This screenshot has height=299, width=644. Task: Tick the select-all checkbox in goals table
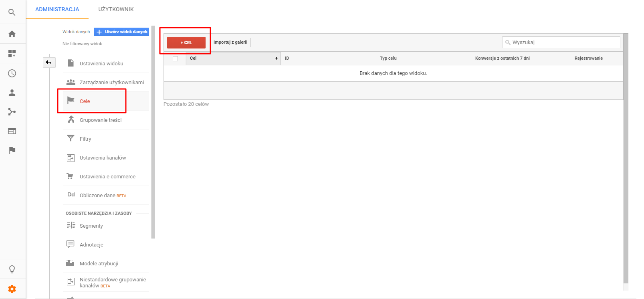(x=175, y=59)
